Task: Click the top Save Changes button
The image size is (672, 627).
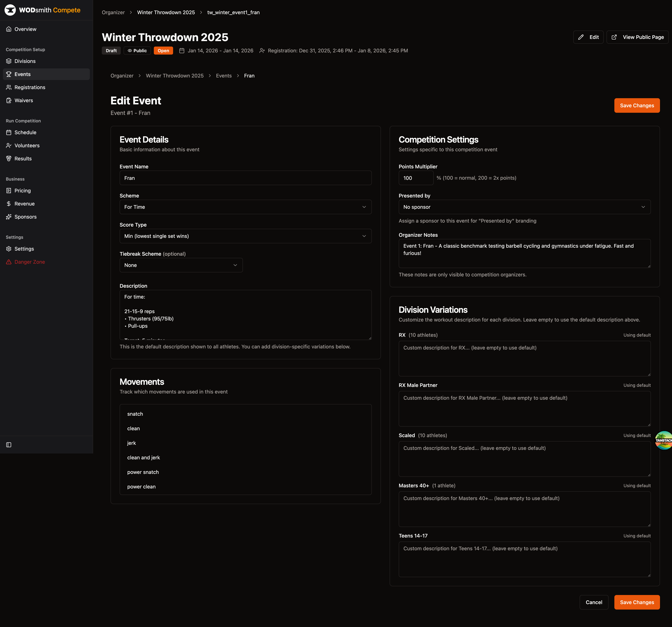Action: pos(637,105)
